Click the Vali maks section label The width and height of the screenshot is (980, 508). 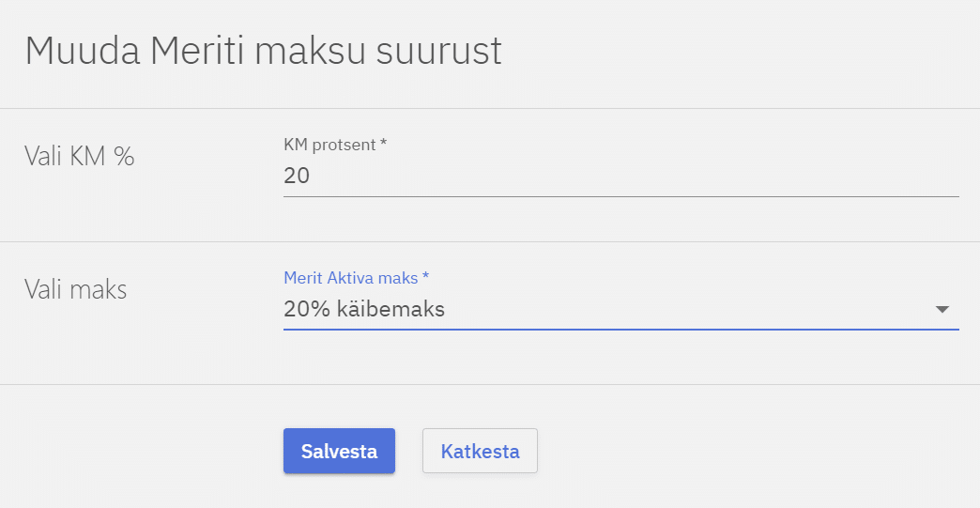click(x=75, y=289)
